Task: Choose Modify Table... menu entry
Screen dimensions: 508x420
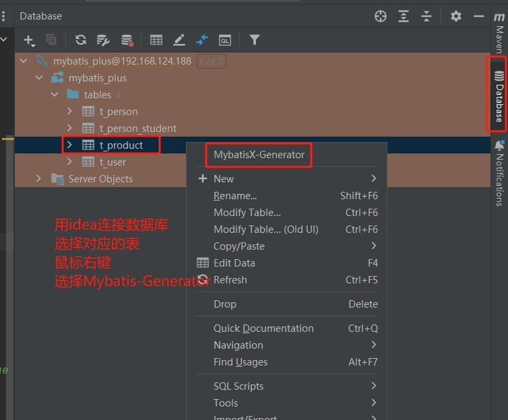Action: point(287,212)
